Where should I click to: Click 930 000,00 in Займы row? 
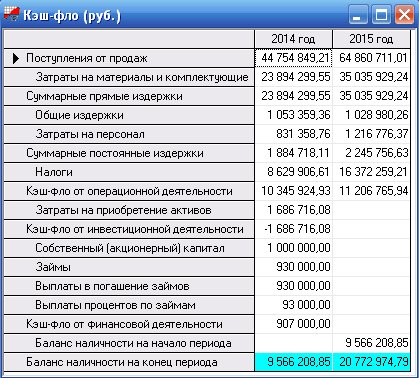tap(294, 267)
